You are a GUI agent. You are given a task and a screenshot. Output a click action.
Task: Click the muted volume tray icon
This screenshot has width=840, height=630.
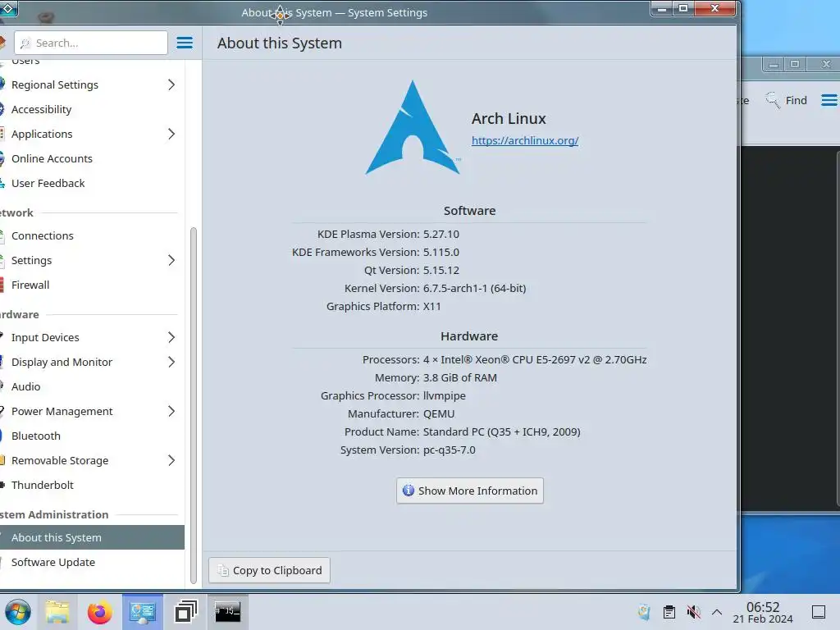[x=693, y=612]
